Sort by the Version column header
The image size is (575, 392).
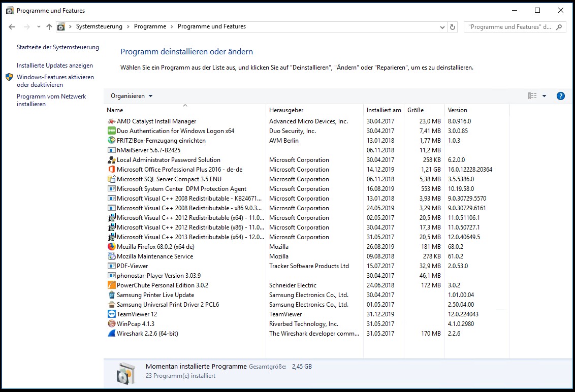tap(477, 110)
